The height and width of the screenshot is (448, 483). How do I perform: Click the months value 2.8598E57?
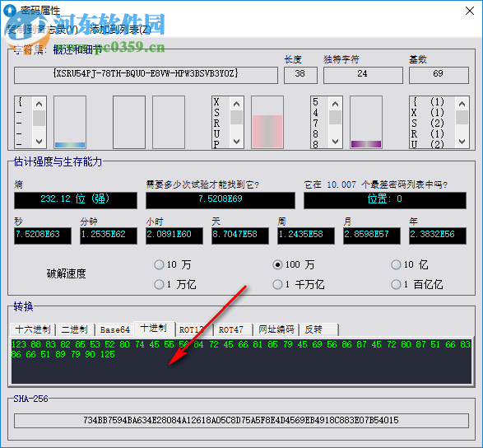pos(372,236)
